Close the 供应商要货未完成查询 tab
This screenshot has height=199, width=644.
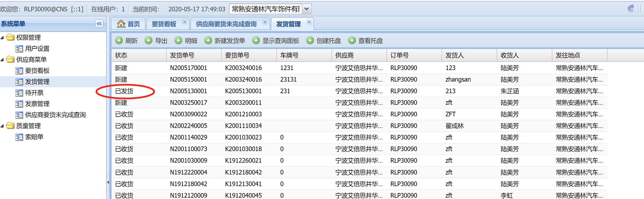265,22
